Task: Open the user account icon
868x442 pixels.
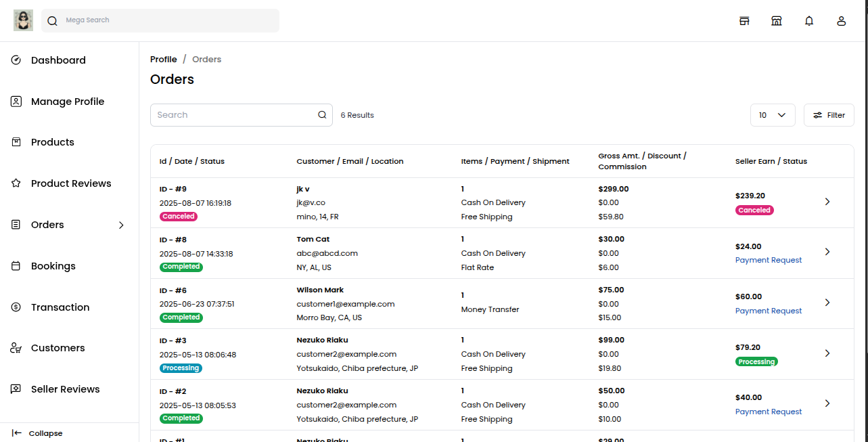Action: 841,21
